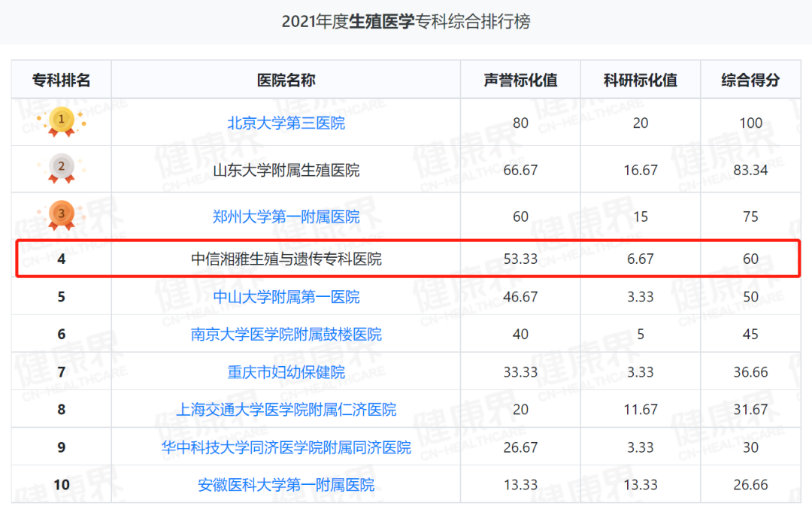
Task: Click comprehensive score 26.66
Action: (750, 485)
